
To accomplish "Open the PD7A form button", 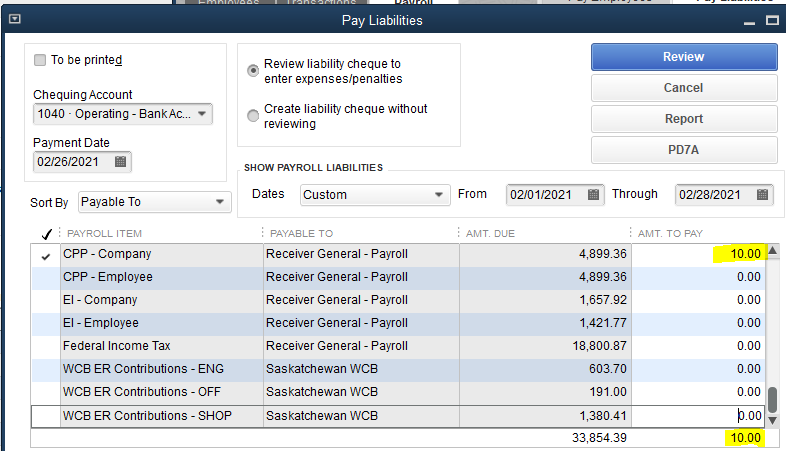I will [x=684, y=150].
